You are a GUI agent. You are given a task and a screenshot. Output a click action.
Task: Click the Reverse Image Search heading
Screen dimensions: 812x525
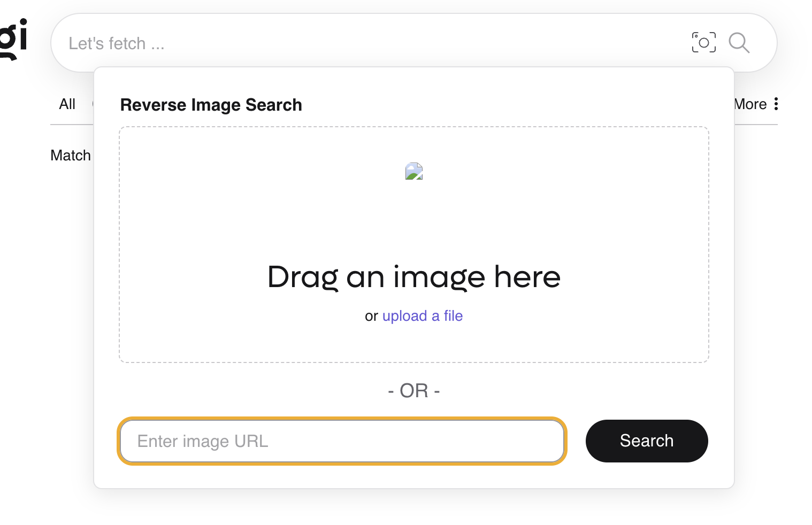point(211,105)
